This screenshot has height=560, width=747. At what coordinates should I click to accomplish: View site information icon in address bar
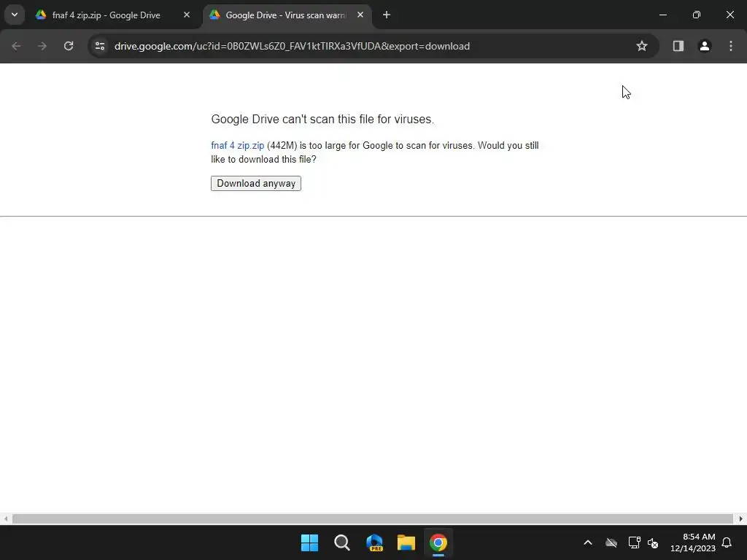tap(99, 46)
